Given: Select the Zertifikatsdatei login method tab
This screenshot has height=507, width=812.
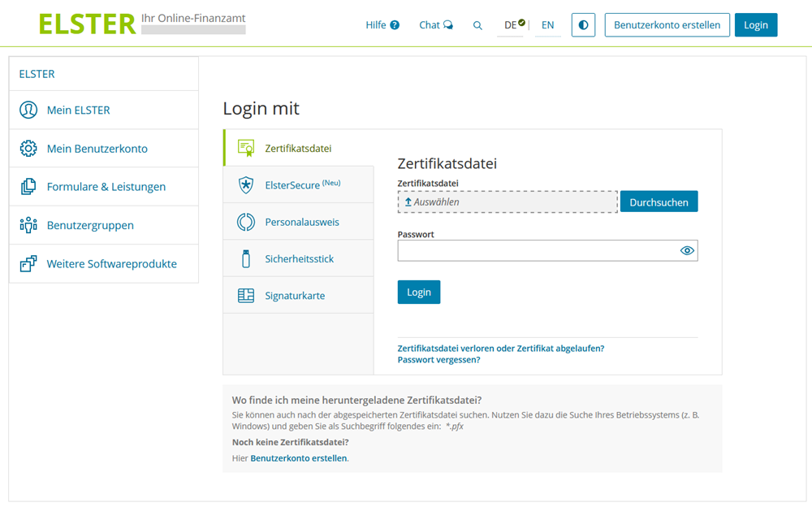Looking at the screenshot, I should click(297, 149).
